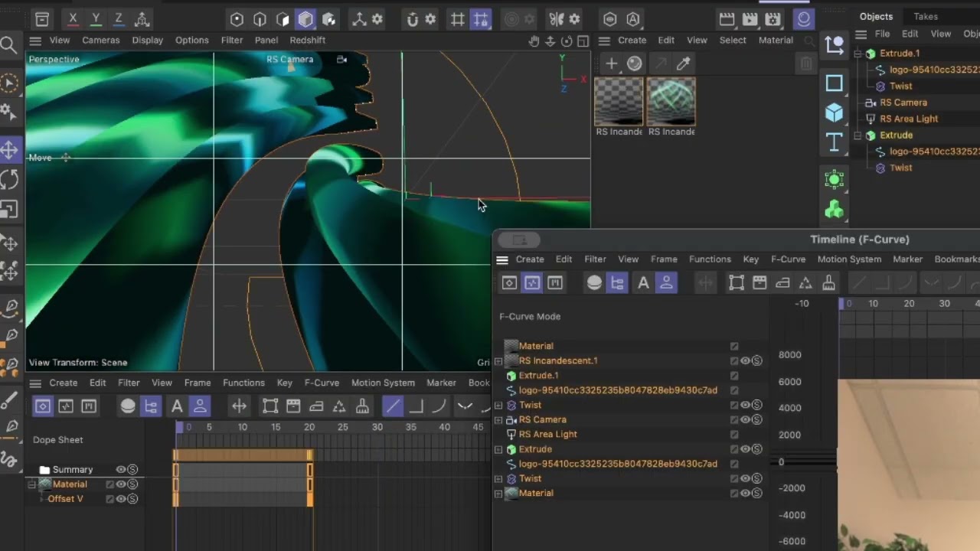This screenshot has height=551, width=980.
Task: Toggle visibility eye for Summary track
Action: click(121, 470)
